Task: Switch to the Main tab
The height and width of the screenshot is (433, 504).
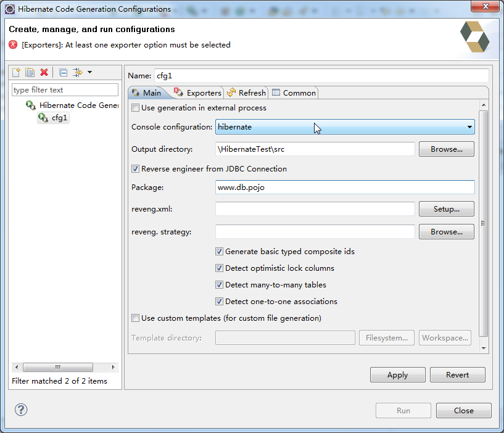Action: 147,93
